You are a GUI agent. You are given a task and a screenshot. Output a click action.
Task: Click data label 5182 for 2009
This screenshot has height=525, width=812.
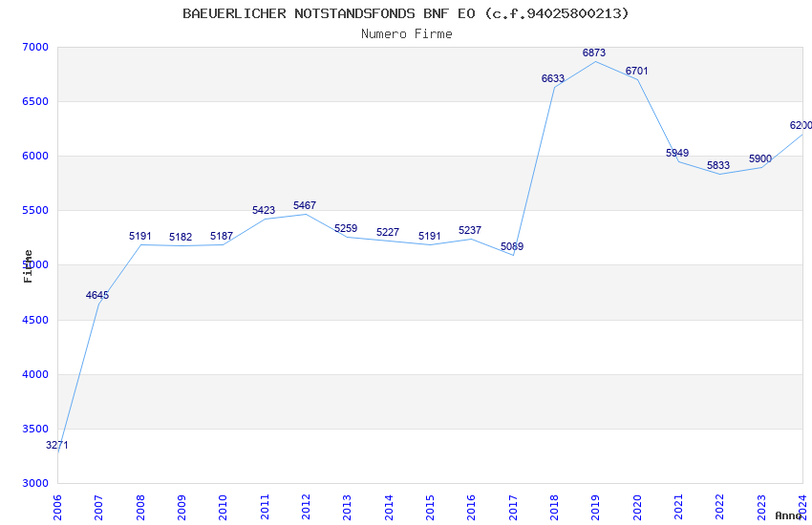click(181, 238)
